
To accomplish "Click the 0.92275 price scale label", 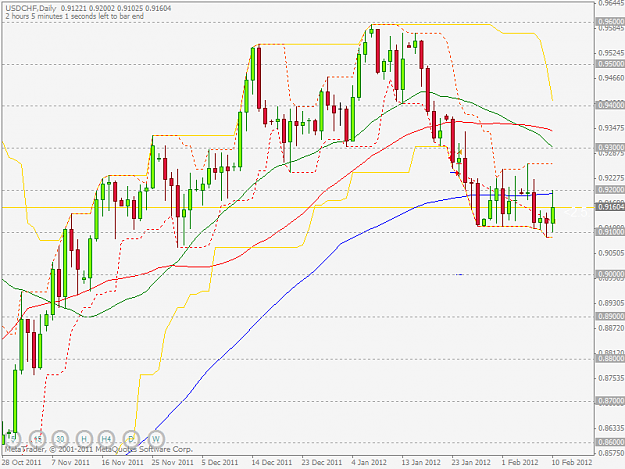I will [611, 178].
